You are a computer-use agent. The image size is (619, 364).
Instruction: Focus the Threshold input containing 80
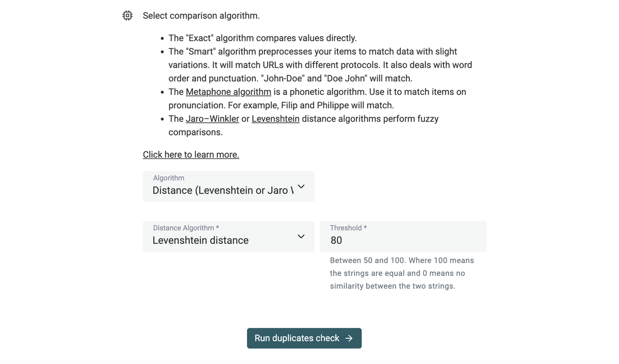coord(402,240)
